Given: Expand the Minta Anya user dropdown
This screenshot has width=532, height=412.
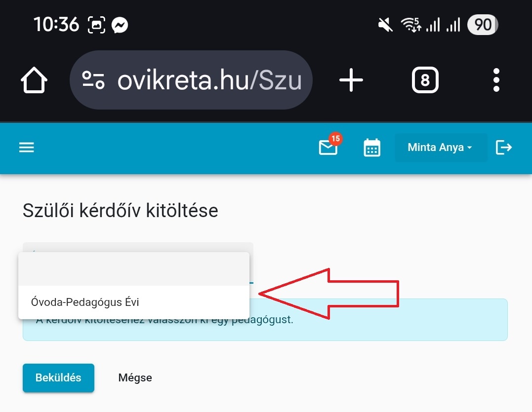Looking at the screenshot, I should coord(441,148).
